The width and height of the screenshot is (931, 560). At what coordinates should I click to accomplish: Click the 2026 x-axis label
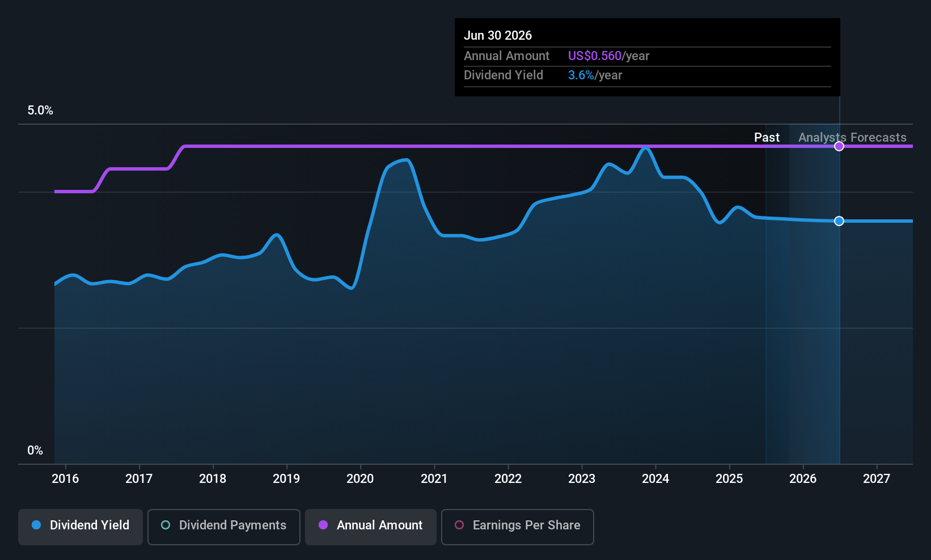(803, 479)
